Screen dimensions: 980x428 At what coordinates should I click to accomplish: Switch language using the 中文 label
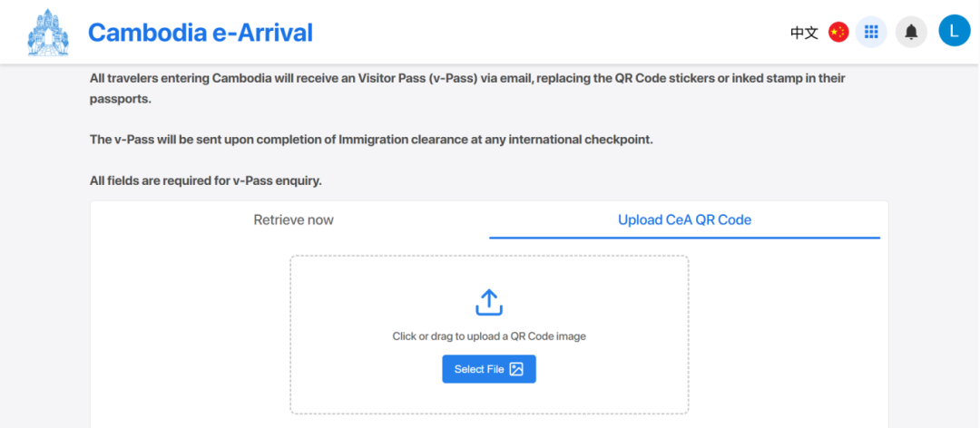804,33
